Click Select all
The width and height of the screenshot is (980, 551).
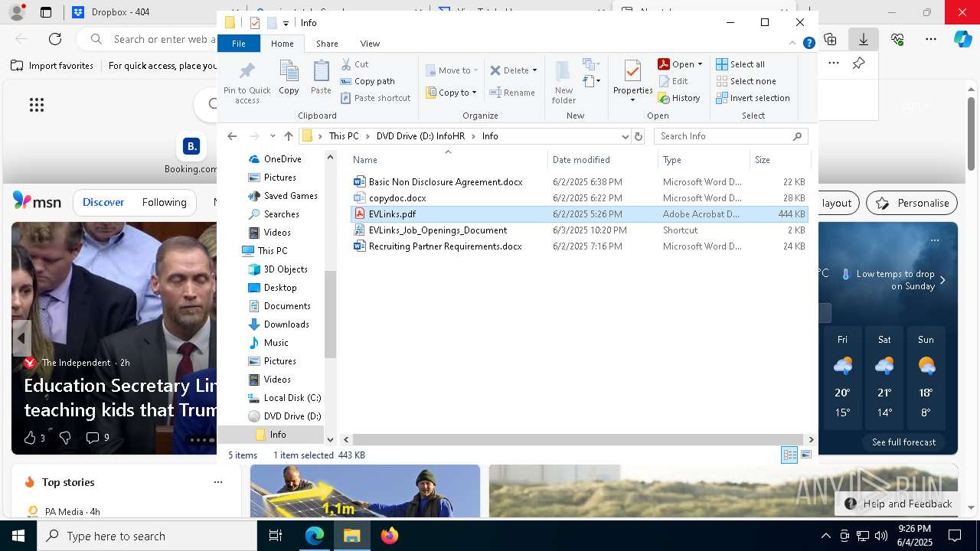point(740,64)
